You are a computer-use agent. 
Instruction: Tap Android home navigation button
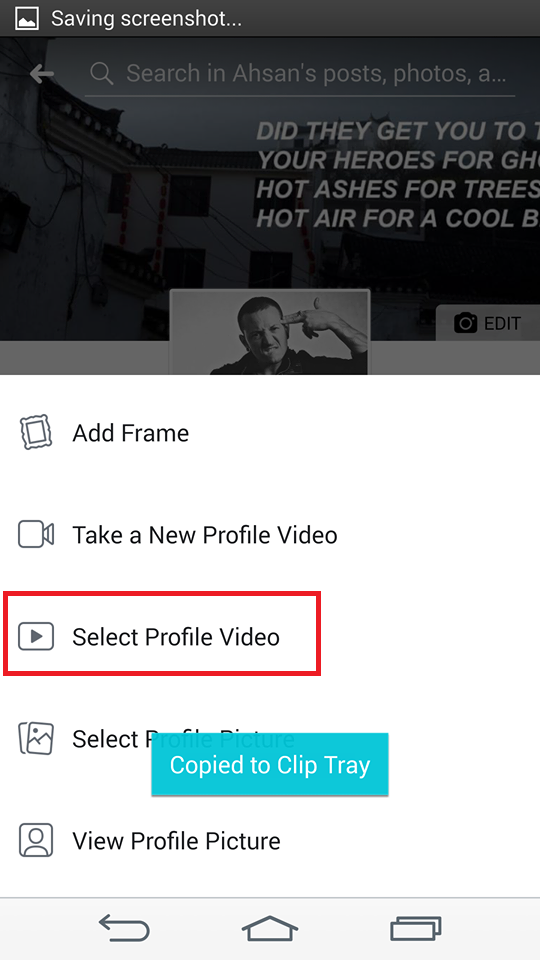click(270, 928)
